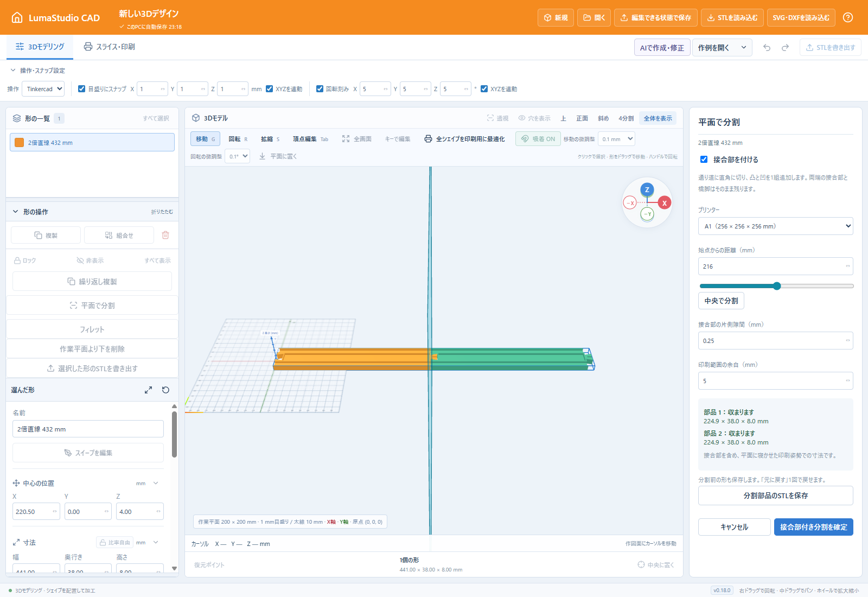Click the home icon beside LumaStudio CAD
This screenshot has height=597, width=868.
pyautogui.click(x=17, y=17)
